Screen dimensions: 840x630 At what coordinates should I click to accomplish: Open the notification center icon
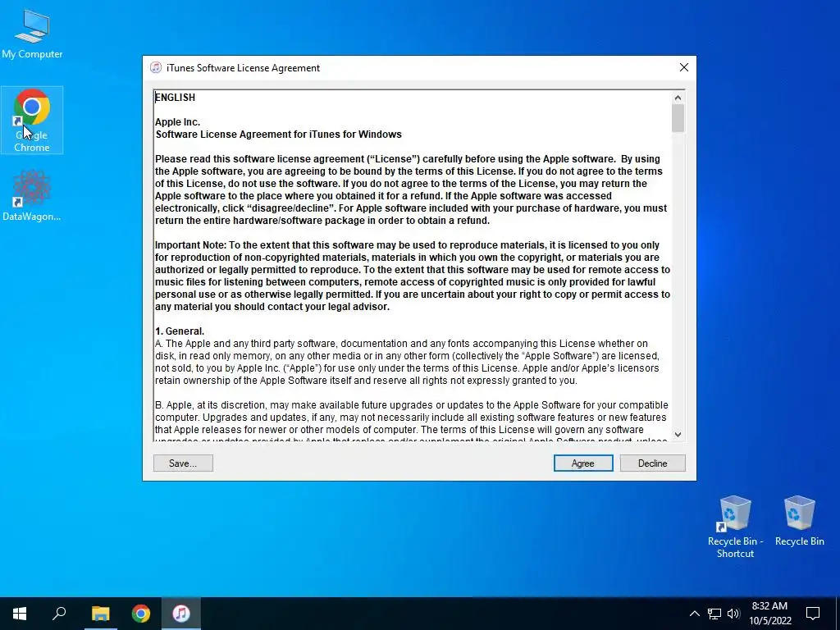[813, 614]
